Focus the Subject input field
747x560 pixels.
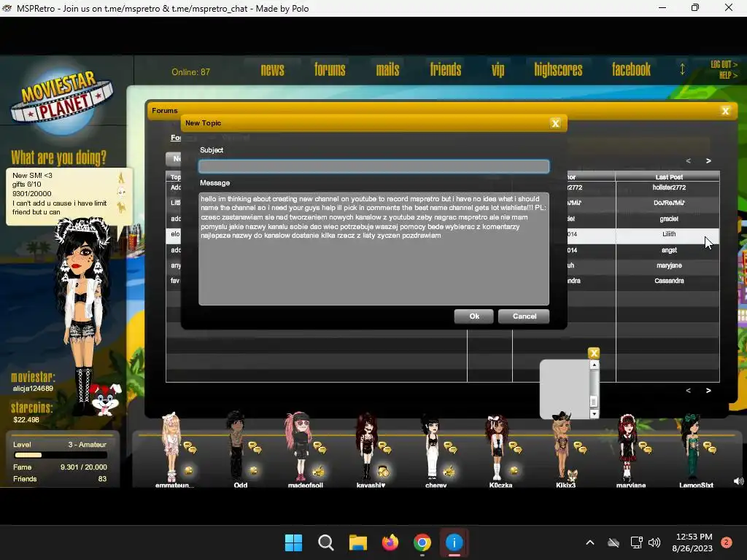374,166
